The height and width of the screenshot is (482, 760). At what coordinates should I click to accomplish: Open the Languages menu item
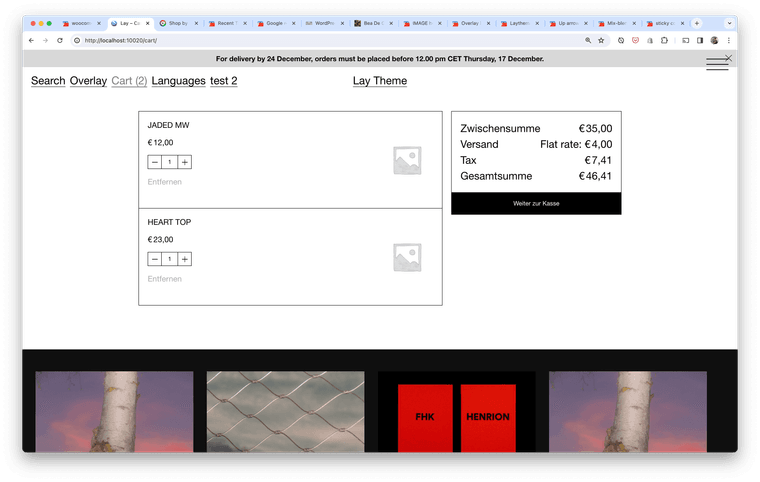point(178,81)
